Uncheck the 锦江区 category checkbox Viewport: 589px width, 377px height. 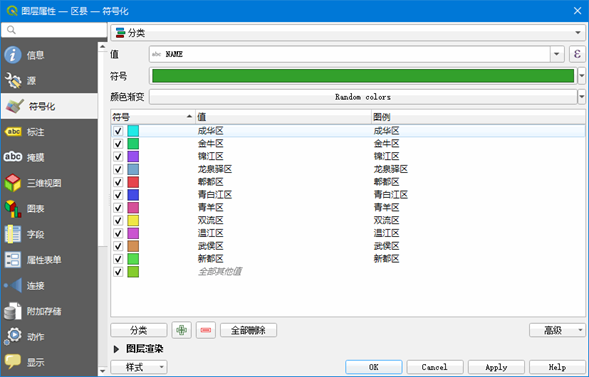coord(118,157)
